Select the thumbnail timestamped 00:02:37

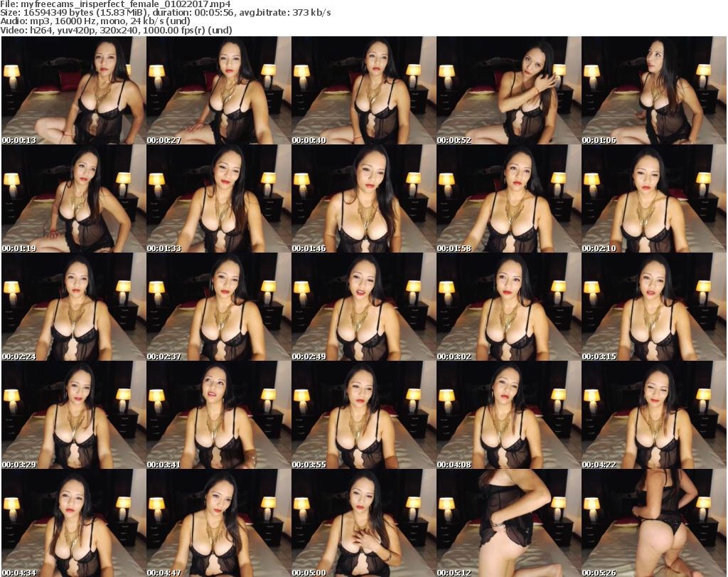click(219, 307)
